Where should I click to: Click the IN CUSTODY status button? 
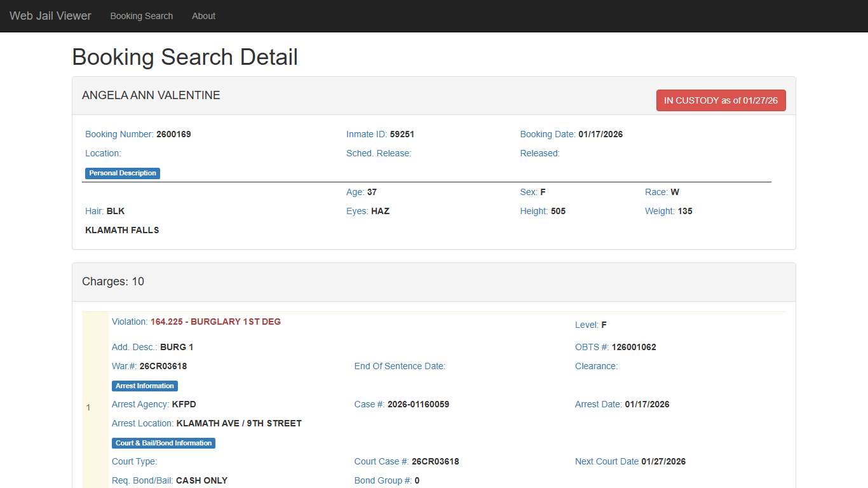[721, 100]
